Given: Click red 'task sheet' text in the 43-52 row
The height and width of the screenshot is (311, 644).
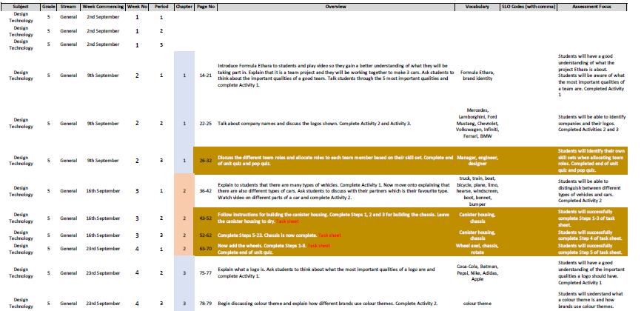Looking at the screenshot, I should click(x=299, y=221).
